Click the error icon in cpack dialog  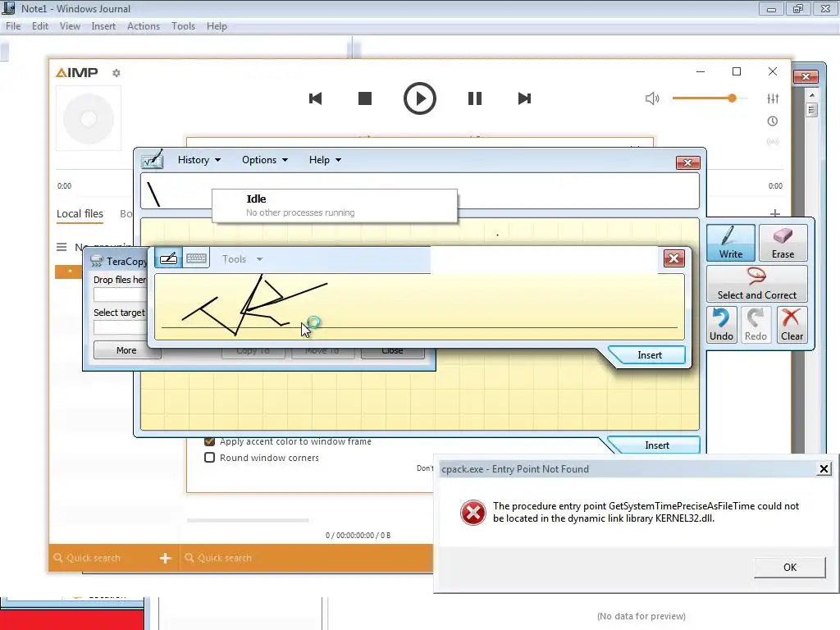click(473, 513)
